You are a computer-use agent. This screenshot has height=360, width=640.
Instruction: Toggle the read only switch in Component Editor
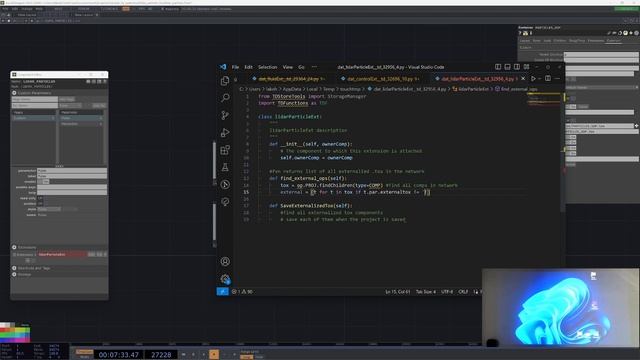pos(40,198)
